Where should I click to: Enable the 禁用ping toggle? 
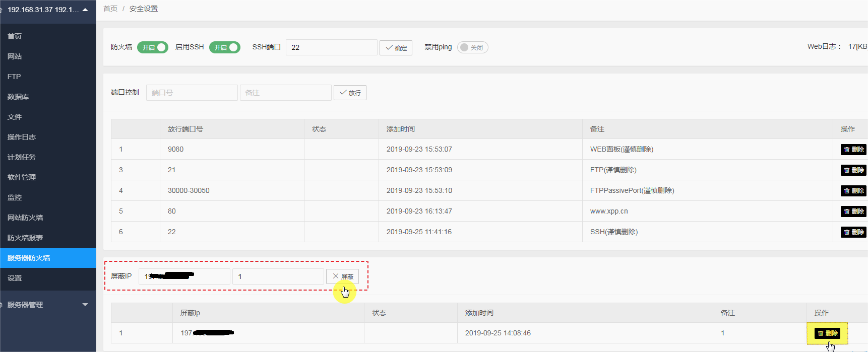[x=472, y=47]
